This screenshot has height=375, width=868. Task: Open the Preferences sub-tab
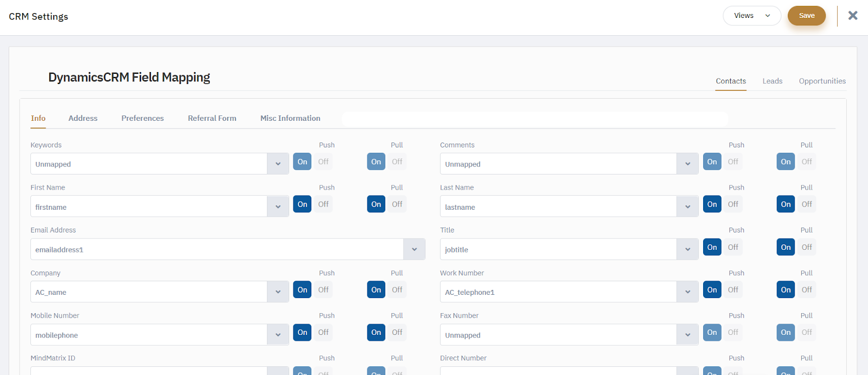point(143,118)
